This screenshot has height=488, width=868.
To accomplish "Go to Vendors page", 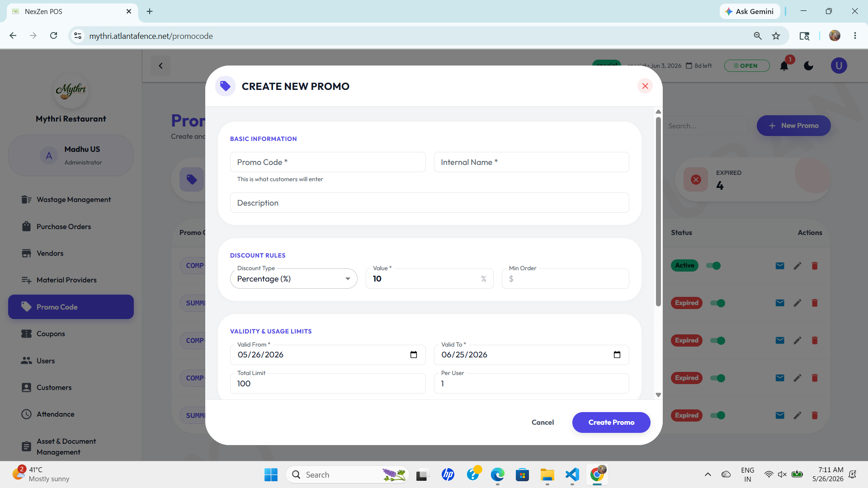I will pyautogui.click(x=71, y=253).
